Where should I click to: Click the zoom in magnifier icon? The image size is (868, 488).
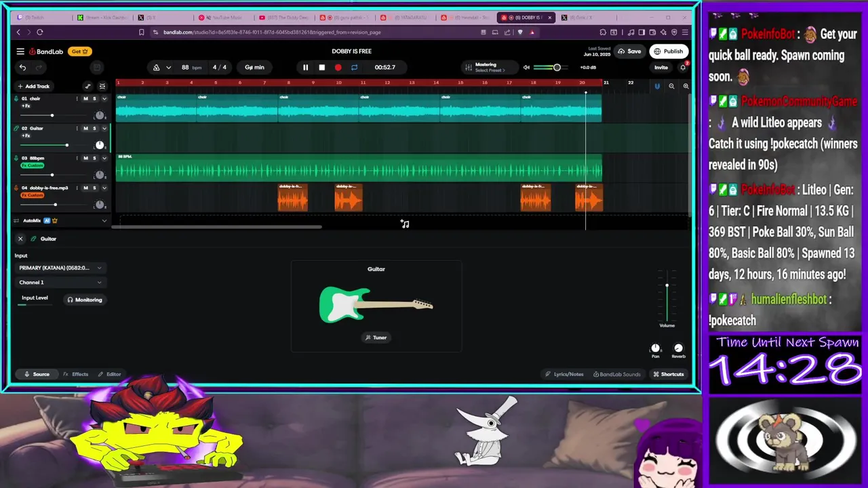pyautogui.click(x=686, y=86)
